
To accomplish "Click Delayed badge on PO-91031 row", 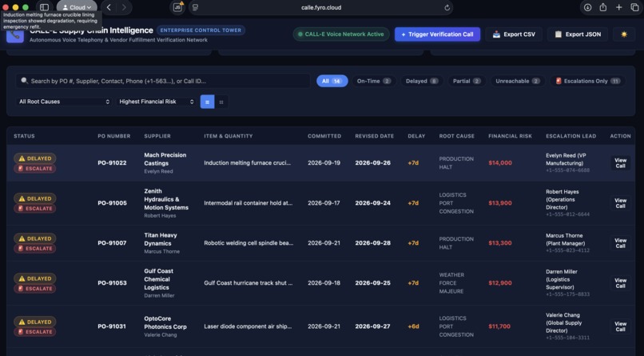I will click(35, 322).
